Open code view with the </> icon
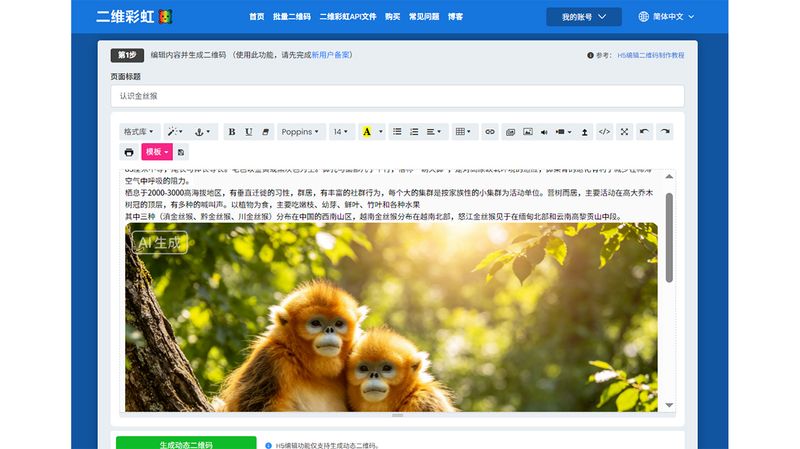This screenshot has width=800, height=449. coord(604,132)
